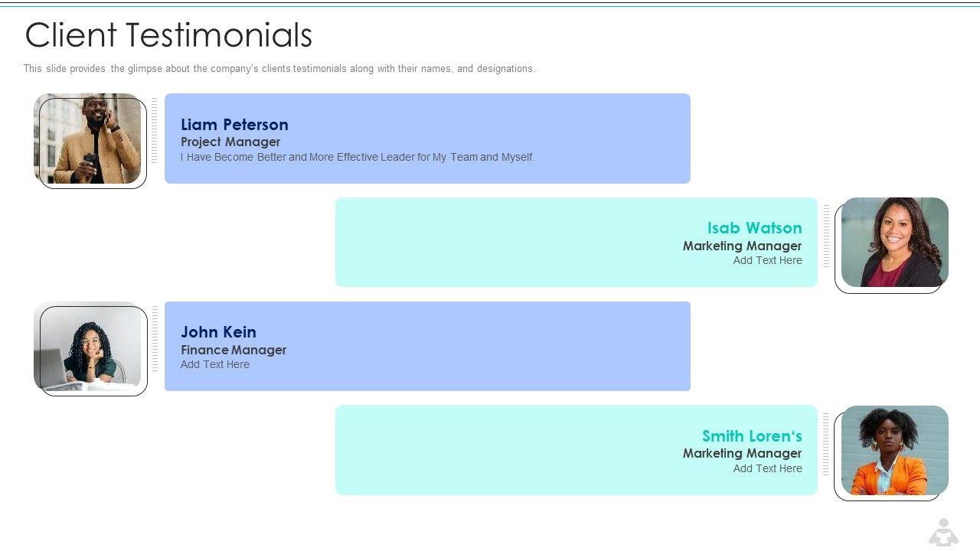Click the Finance Manager designation text
Screen dimensions: 980x551
coord(234,350)
